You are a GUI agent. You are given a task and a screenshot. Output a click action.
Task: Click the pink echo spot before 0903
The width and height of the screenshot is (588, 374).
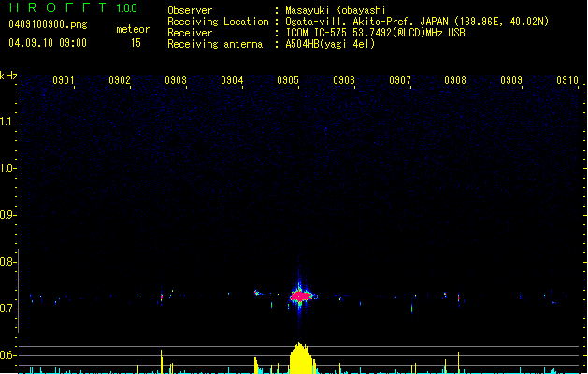pos(162,296)
